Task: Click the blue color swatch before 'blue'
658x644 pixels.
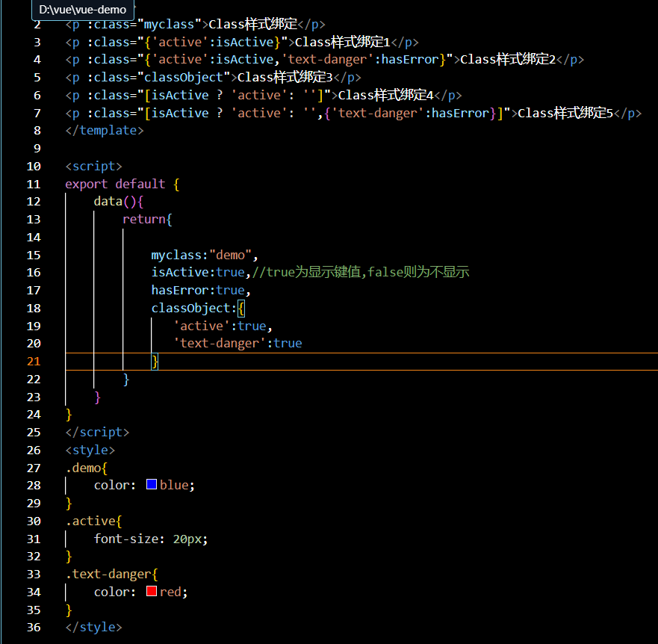Action: [x=152, y=484]
